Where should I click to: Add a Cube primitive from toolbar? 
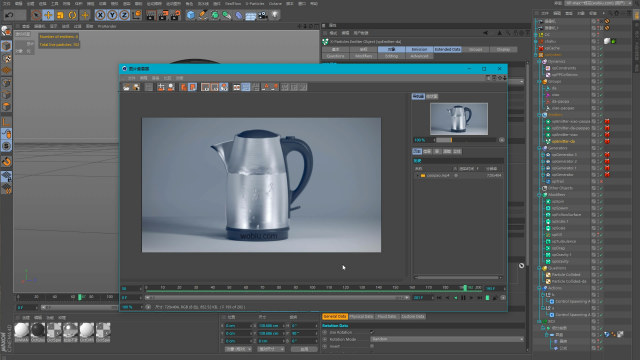191,16
